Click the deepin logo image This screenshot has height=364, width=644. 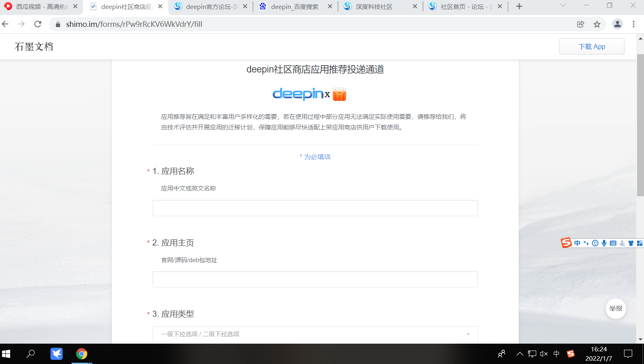298,94
